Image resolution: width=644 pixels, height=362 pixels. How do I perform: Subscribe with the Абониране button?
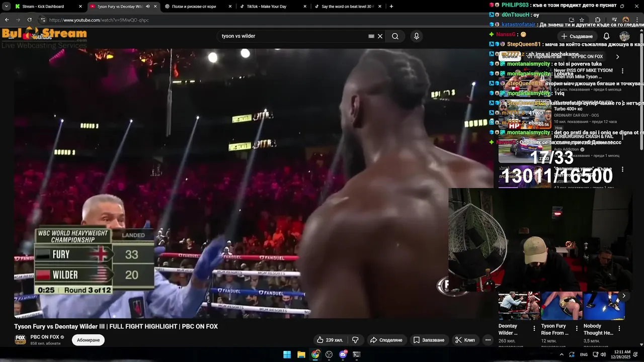tap(88, 340)
